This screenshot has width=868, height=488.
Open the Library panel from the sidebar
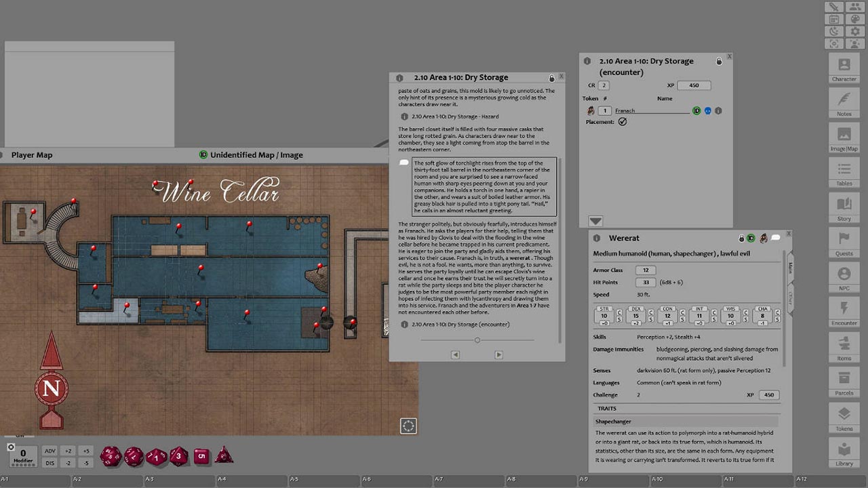(844, 454)
